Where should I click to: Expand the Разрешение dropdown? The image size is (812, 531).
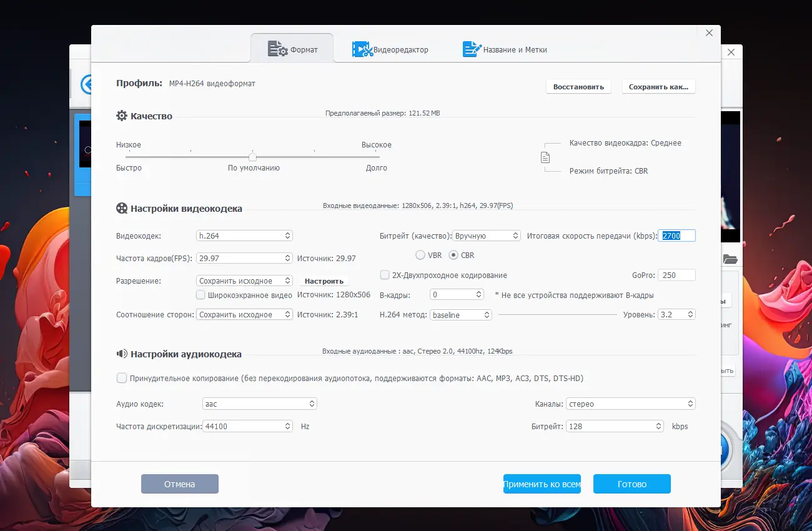tap(244, 281)
